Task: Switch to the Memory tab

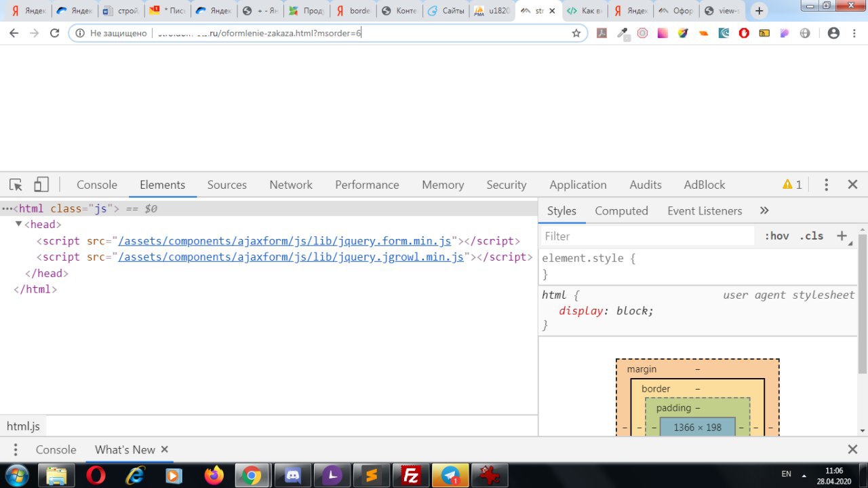Action: coord(443,185)
